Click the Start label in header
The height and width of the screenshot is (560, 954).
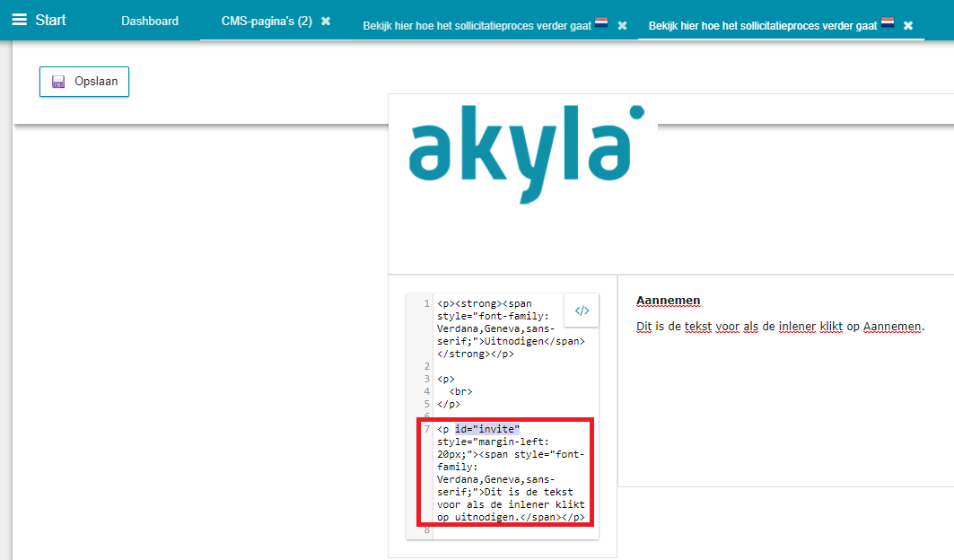50,20
